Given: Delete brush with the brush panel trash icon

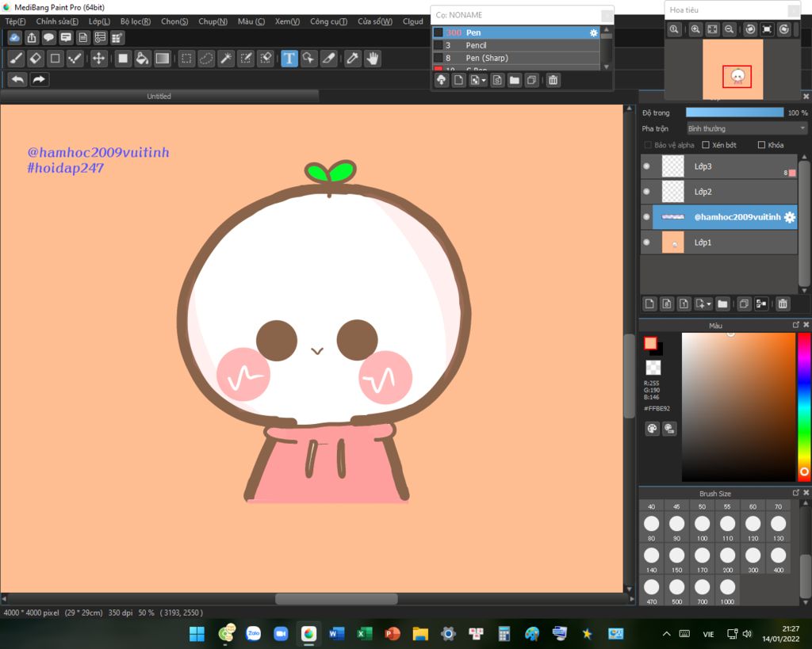Looking at the screenshot, I should 553,80.
